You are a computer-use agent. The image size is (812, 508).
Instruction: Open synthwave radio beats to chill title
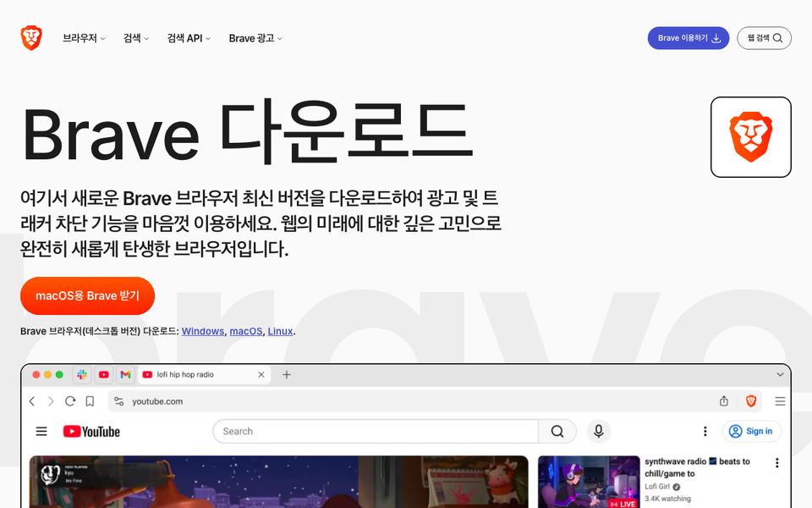tap(697, 467)
